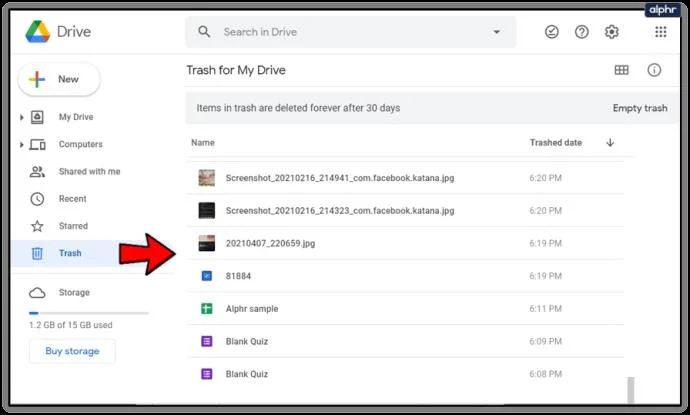Viewport: 690px width, 415px height.
Task: Select the Blank Quiz trashed at 6:09 PM
Action: point(405,341)
